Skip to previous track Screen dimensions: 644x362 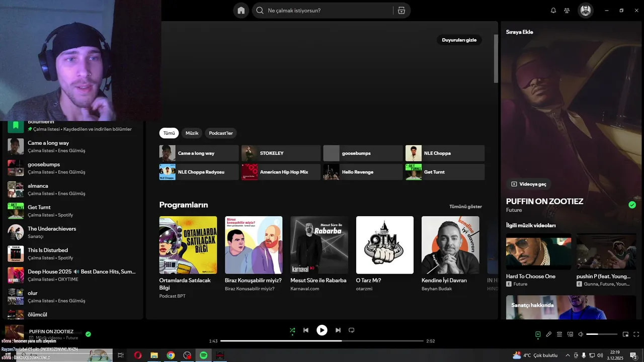tap(306, 330)
